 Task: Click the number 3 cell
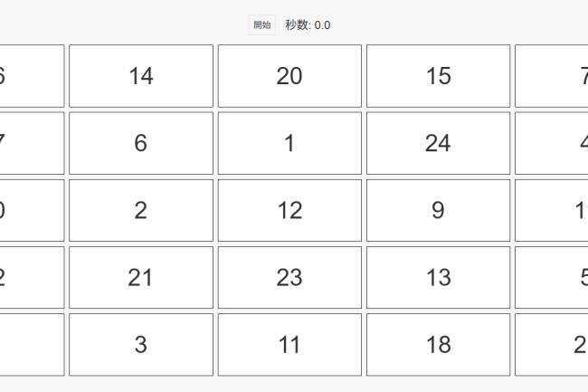click(141, 344)
